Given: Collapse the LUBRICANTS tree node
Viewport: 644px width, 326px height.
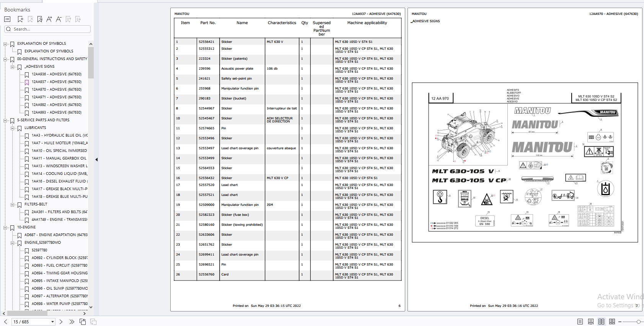Looking at the screenshot, I should pos(13,128).
